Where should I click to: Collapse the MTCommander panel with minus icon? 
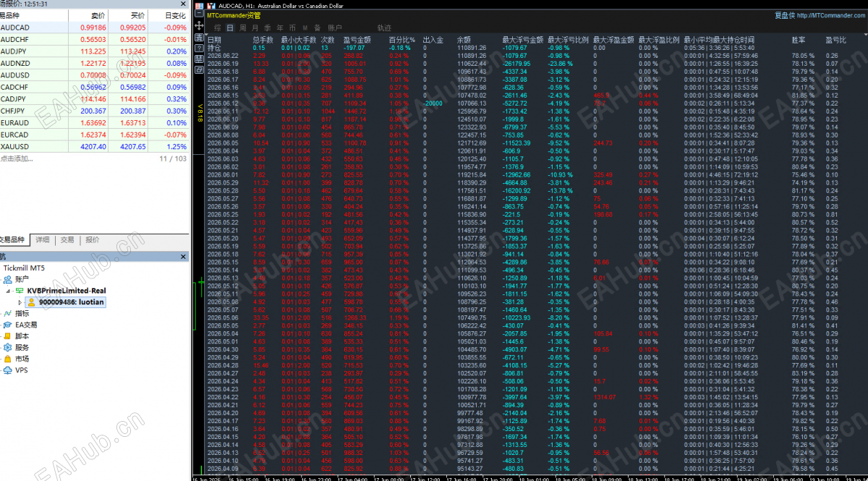point(199,13)
